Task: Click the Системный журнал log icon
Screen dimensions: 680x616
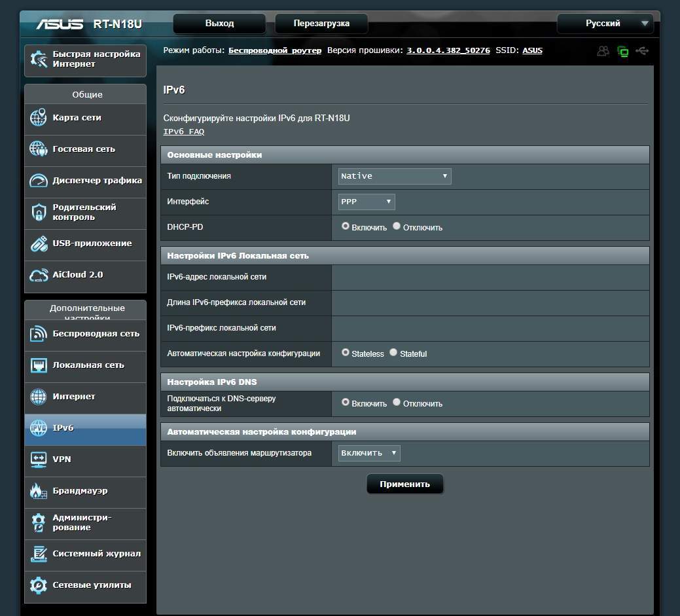Action: tap(38, 554)
